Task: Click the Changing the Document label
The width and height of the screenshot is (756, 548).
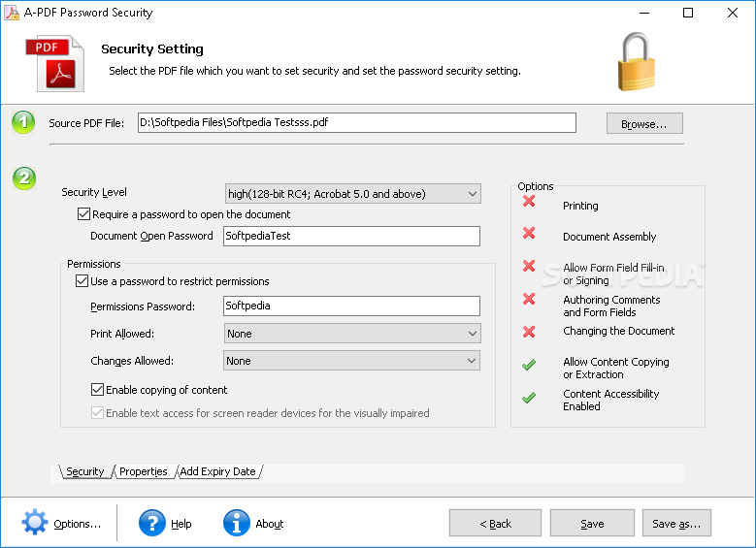Action: pos(618,331)
